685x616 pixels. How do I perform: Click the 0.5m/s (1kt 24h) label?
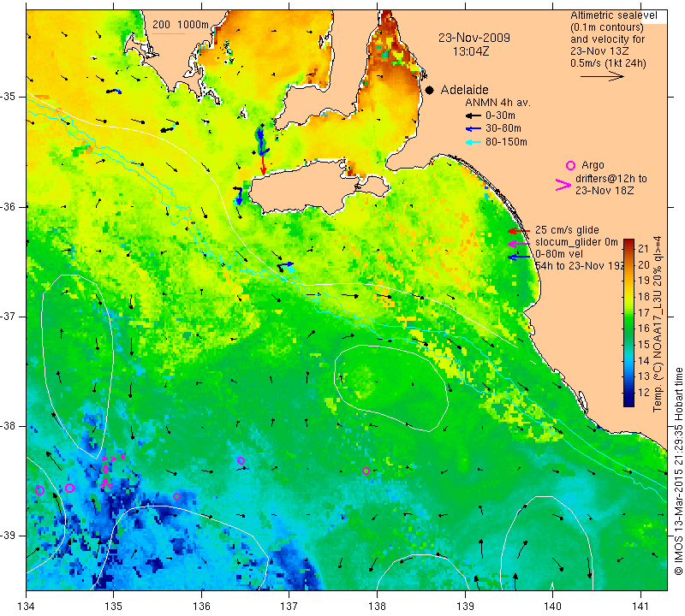tap(608, 62)
